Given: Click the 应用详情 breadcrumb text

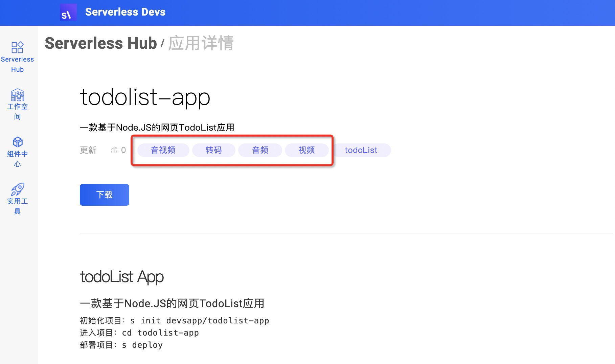Looking at the screenshot, I should (201, 43).
